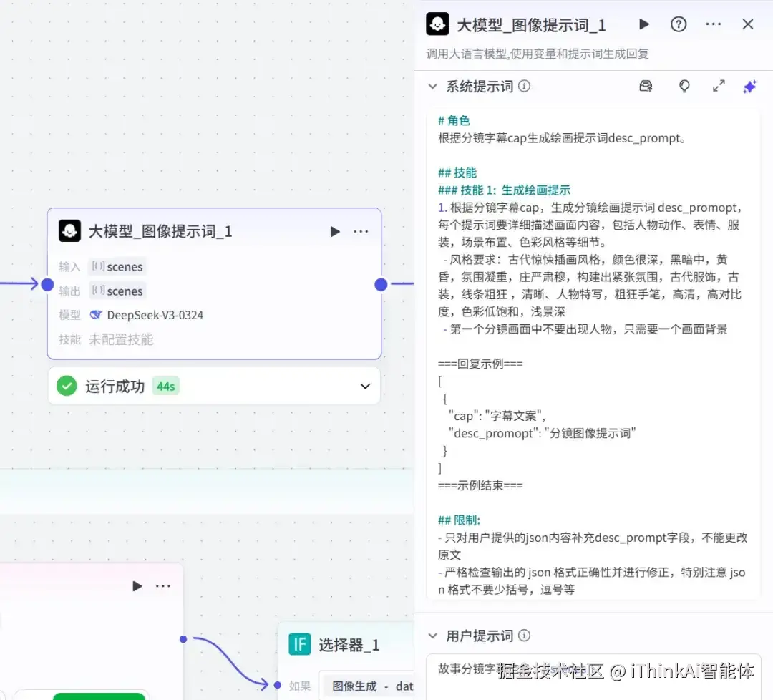Click the 选择器_1 input connection port
The height and width of the screenshot is (700, 773).
click(x=278, y=685)
